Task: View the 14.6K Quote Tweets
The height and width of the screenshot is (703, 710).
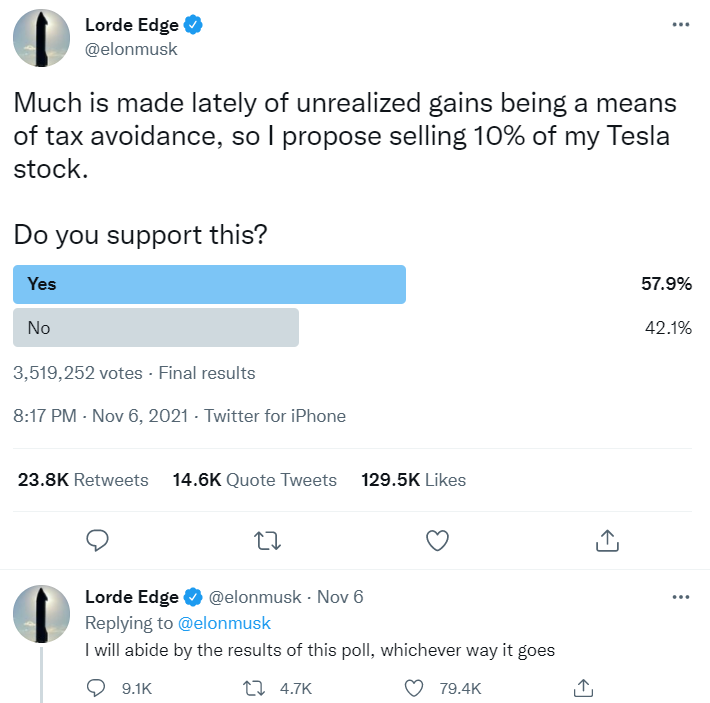Action: tap(255, 480)
